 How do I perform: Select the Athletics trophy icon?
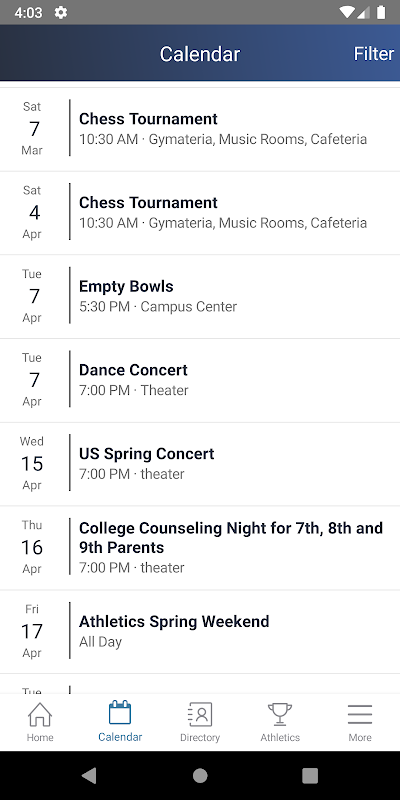point(280,714)
